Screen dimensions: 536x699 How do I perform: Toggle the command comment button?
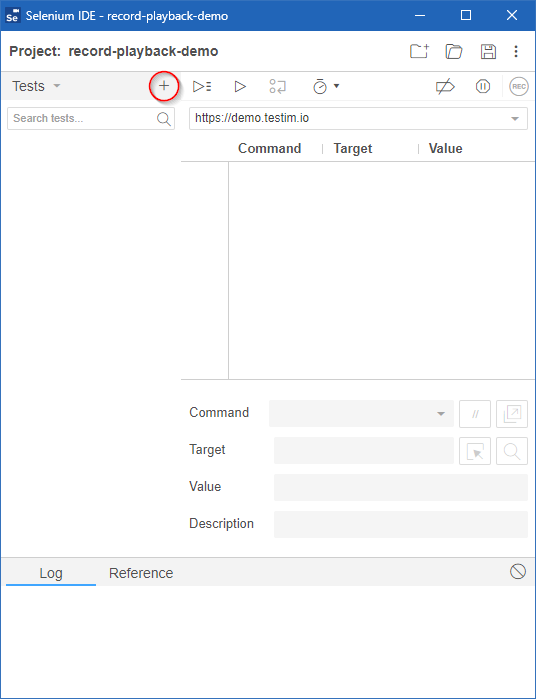(x=475, y=414)
